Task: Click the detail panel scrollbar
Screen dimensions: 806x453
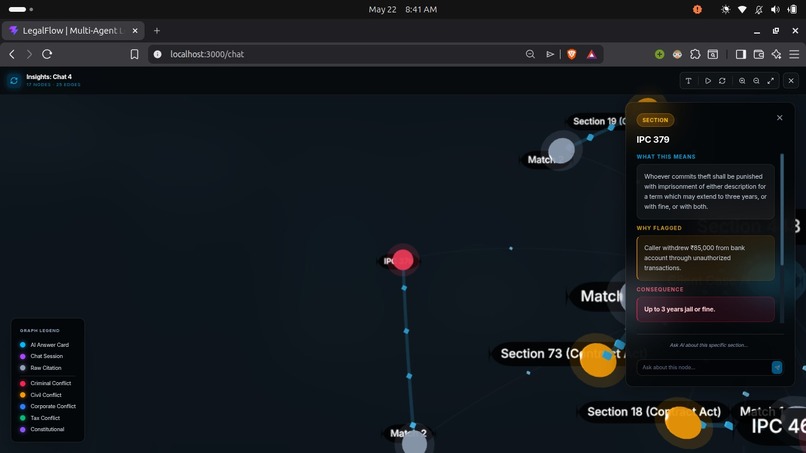Action: click(782, 210)
